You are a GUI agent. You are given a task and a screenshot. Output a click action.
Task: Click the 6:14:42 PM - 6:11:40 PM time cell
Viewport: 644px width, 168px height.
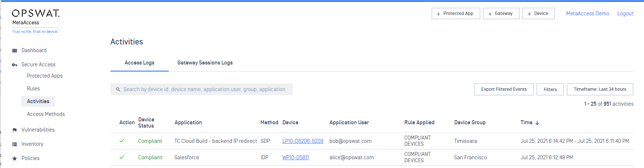click(575, 141)
